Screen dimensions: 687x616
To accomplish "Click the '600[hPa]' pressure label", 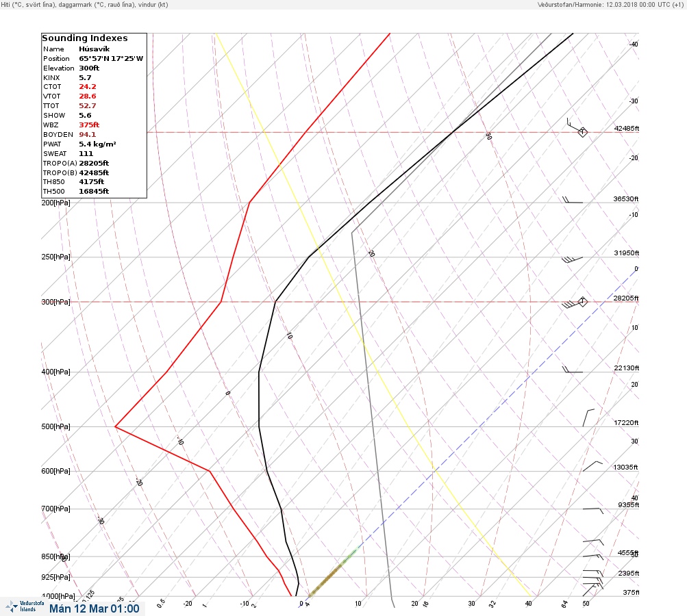I will pos(55,471).
